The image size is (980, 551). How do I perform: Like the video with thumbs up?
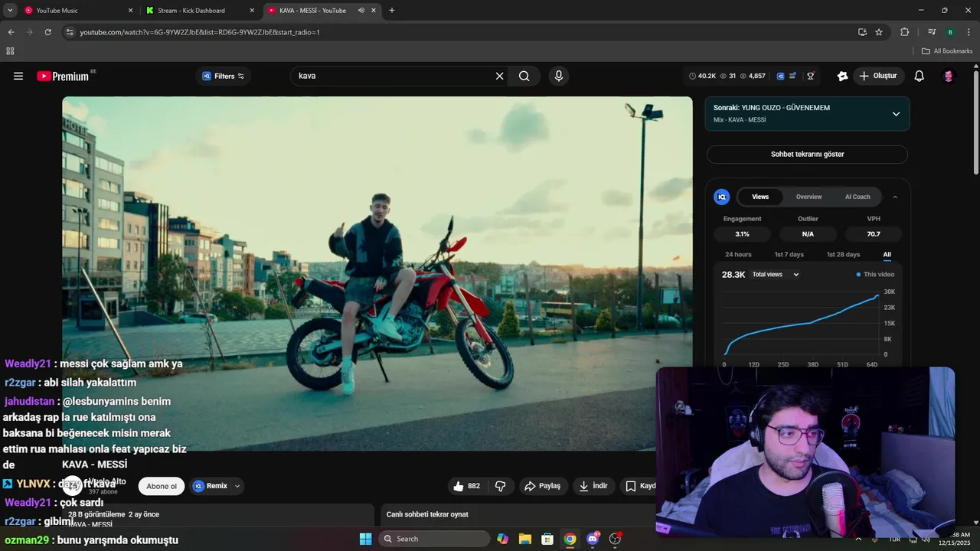466,486
